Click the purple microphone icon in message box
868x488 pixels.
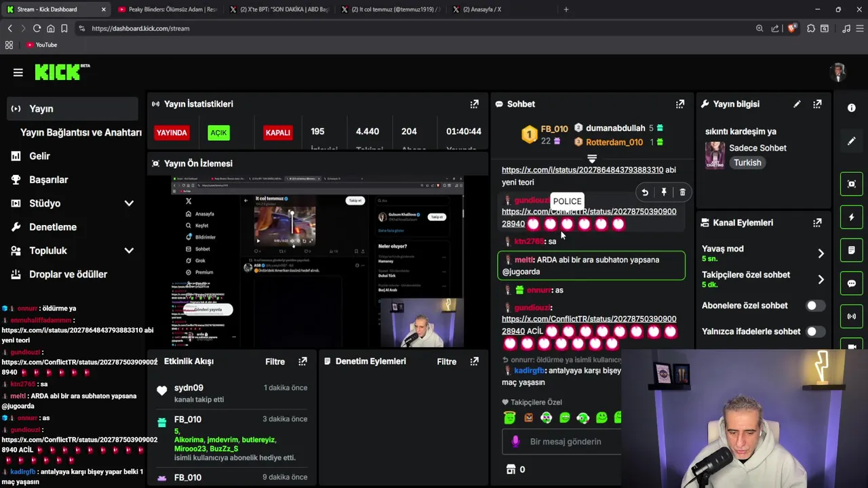515,441
